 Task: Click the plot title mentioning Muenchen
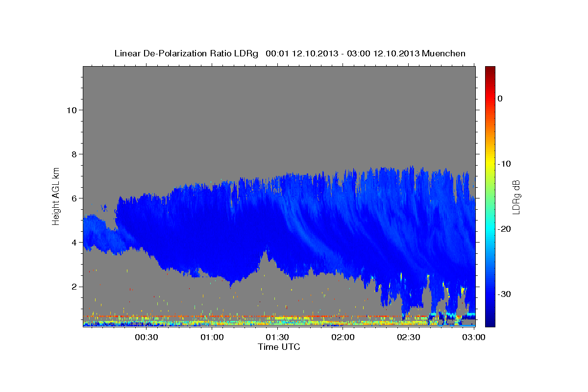click(290, 53)
